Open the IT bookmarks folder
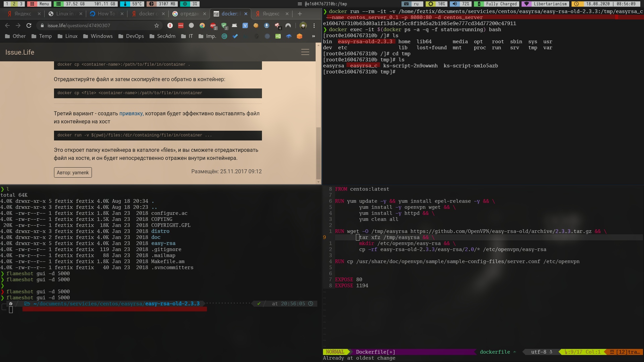This screenshot has width=644, height=362. [x=187, y=36]
